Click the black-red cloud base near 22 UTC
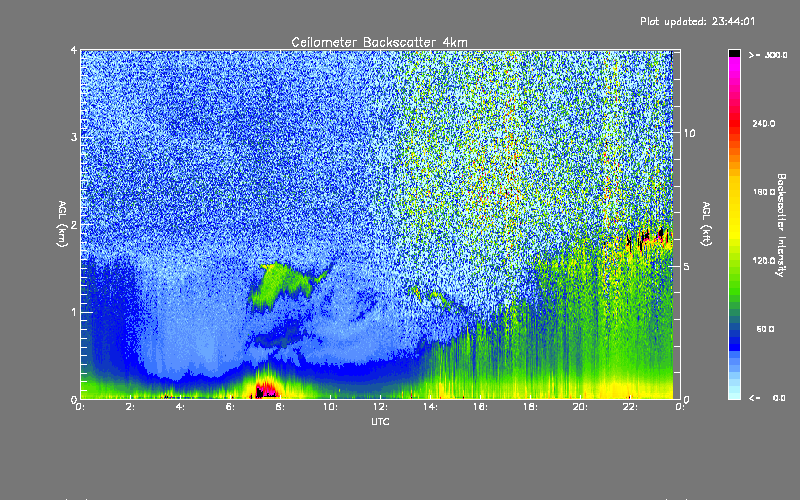Screen dimensions: 800x500 point(649,239)
